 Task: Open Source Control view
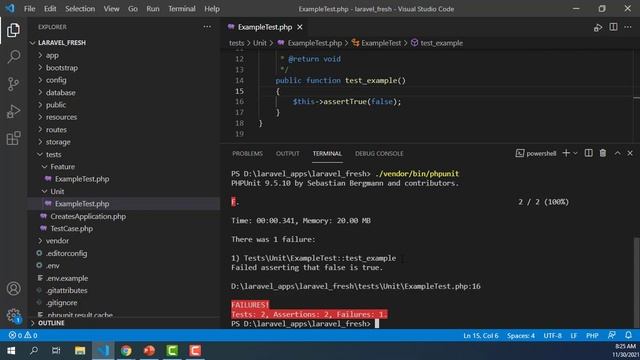click(x=13, y=84)
